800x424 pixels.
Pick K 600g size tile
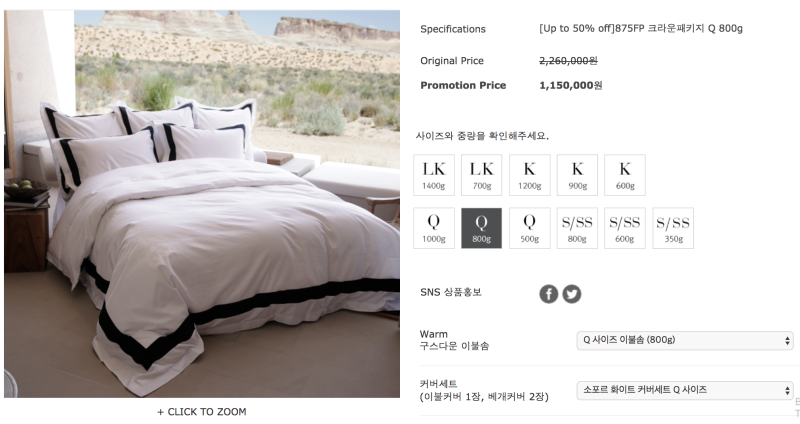tap(625, 175)
